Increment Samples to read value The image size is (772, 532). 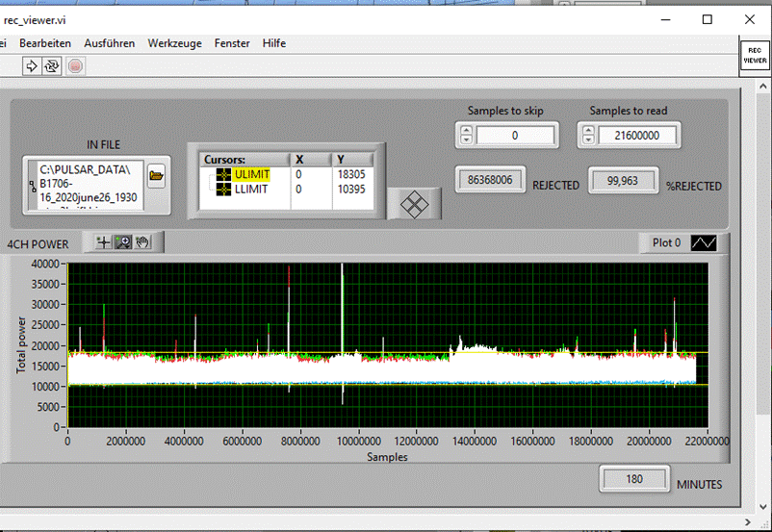point(588,131)
